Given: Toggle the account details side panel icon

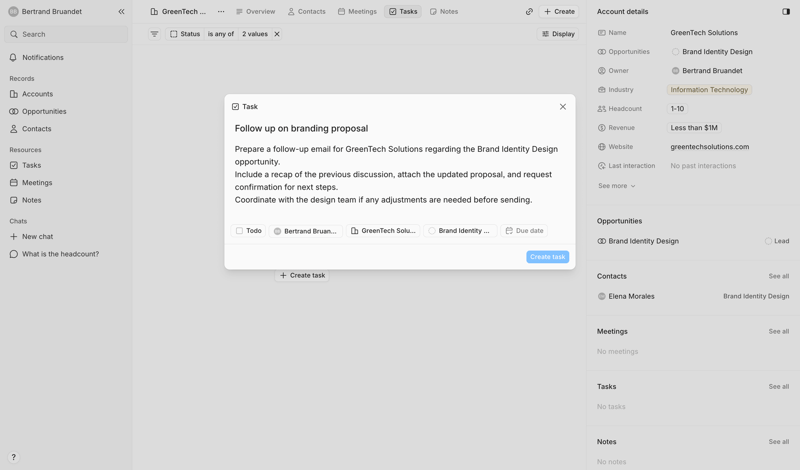Looking at the screenshot, I should tap(786, 12).
